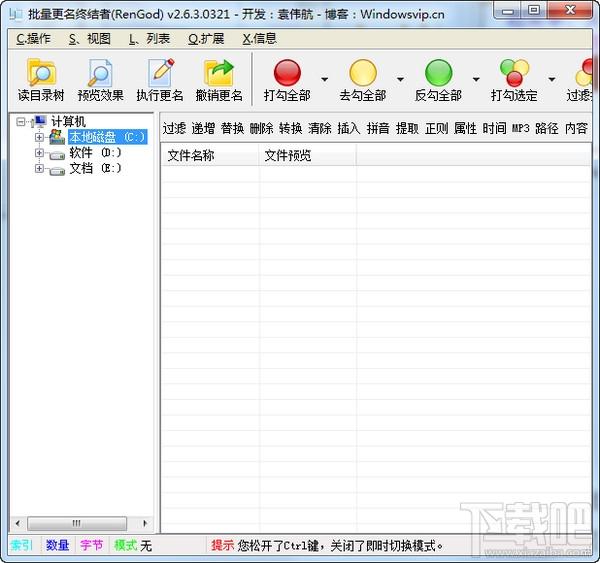Switch to the 过滤 tab
Viewport: 600px width, 563px height.
(174, 128)
